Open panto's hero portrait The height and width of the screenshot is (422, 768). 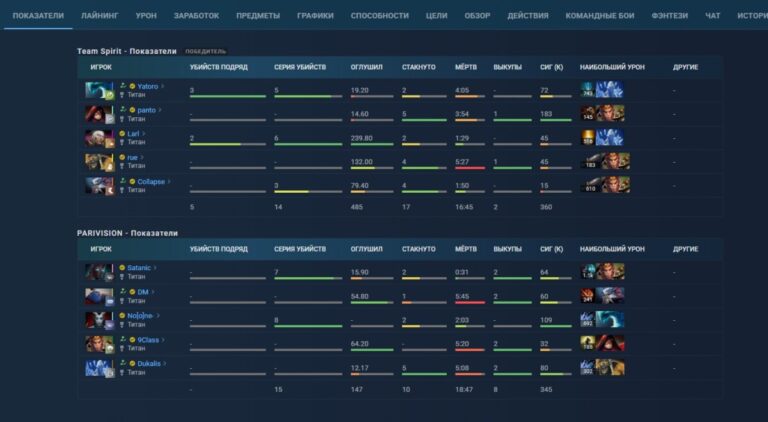100,114
